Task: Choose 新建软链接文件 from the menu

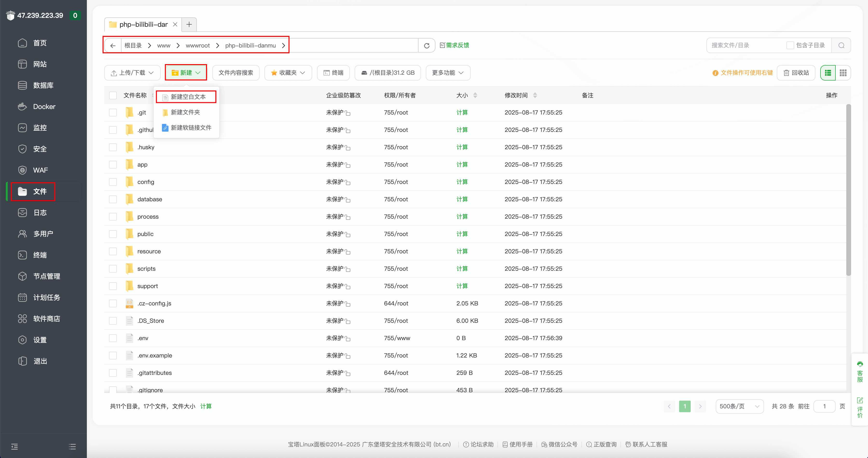Action: pyautogui.click(x=191, y=128)
